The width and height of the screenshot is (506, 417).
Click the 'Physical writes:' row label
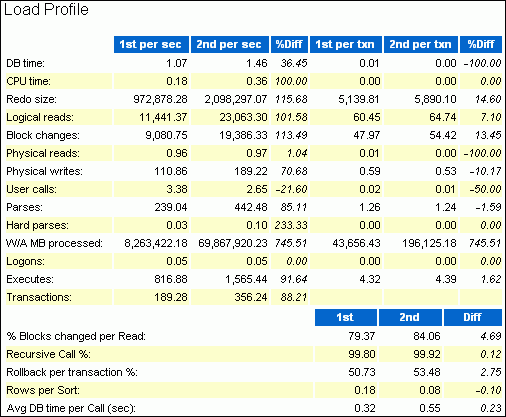[x=44, y=171]
